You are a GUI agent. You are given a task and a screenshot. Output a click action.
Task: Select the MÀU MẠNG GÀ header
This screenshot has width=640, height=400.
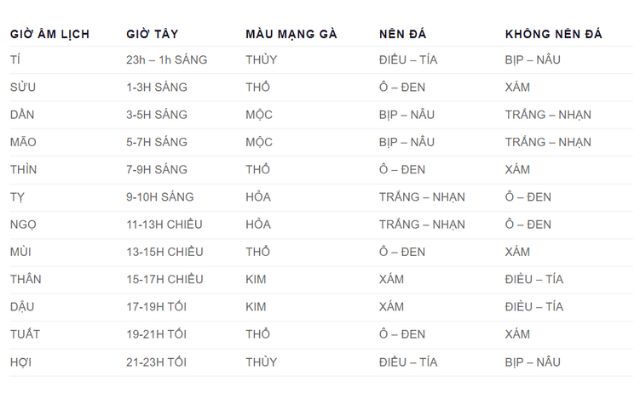[x=291, y=34]
